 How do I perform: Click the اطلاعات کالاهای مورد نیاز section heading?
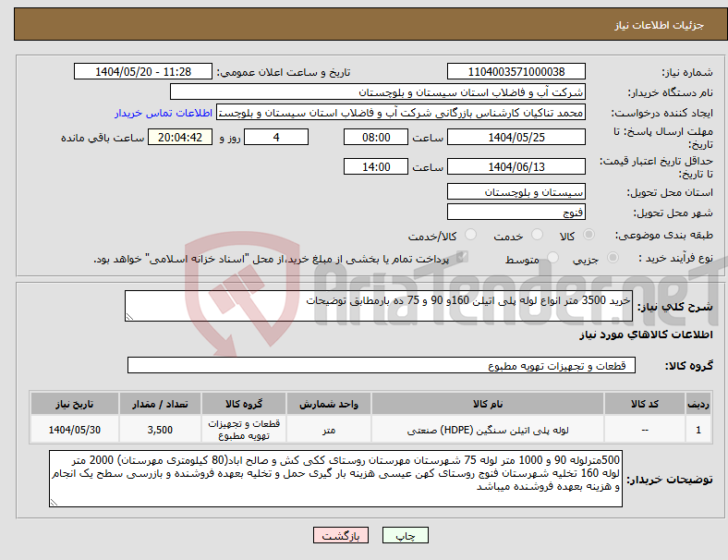coord(646,335)
